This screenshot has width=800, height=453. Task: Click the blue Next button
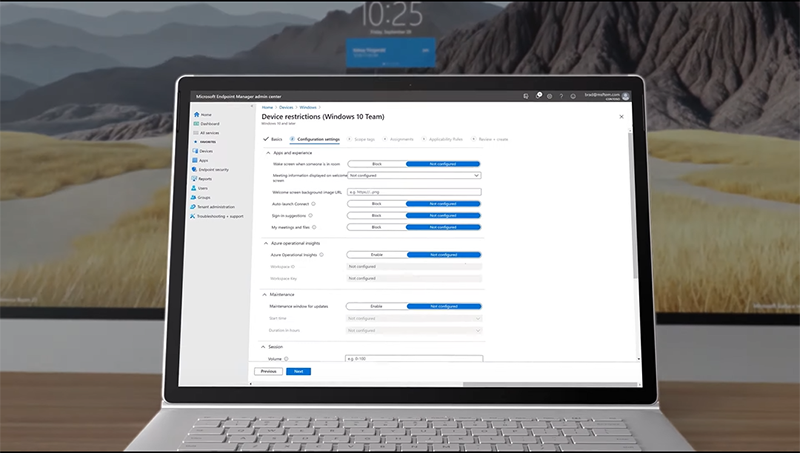pyautogui.click(x=298, y=371)
